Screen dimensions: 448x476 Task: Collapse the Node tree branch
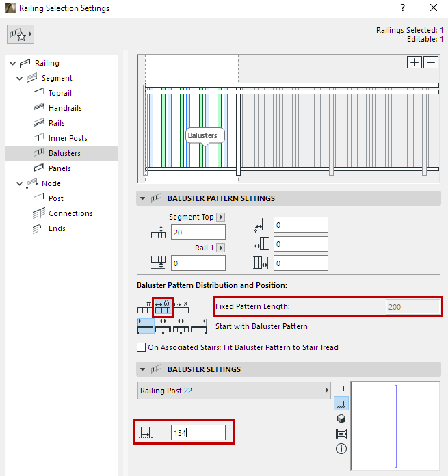pos(19,184)
